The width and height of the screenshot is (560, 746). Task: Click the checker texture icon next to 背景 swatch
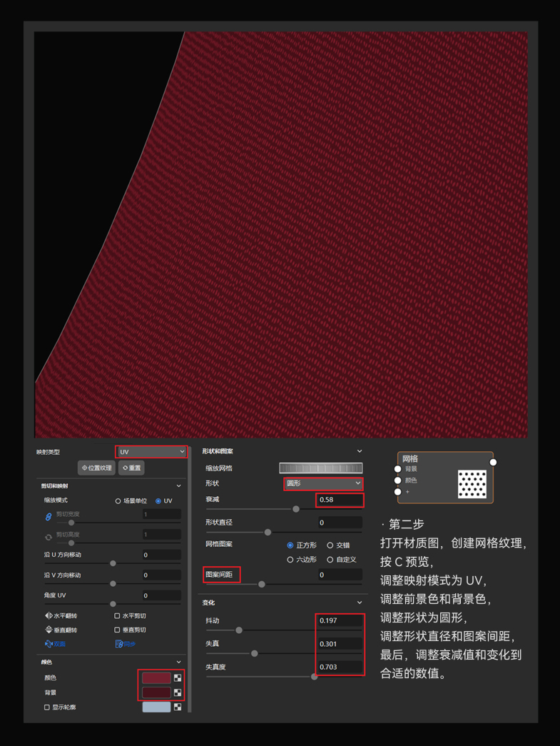(x=178, y=692)
